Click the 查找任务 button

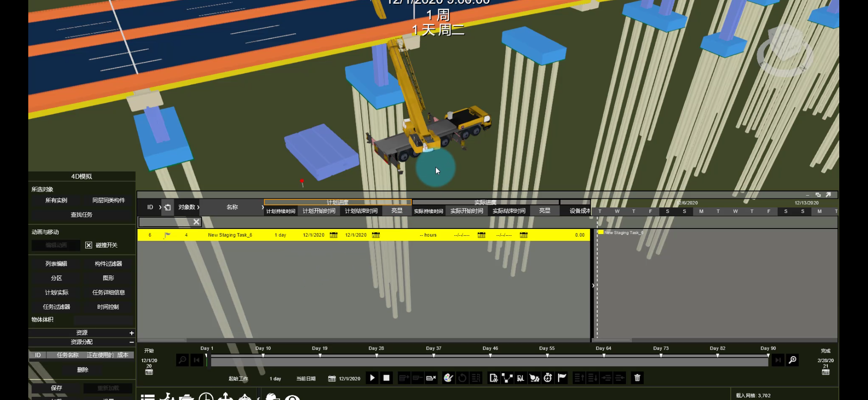point(82,215)
